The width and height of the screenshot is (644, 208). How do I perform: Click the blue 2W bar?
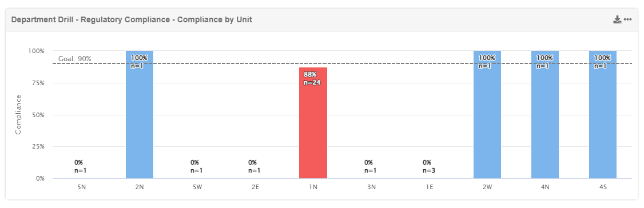point(487,114)
